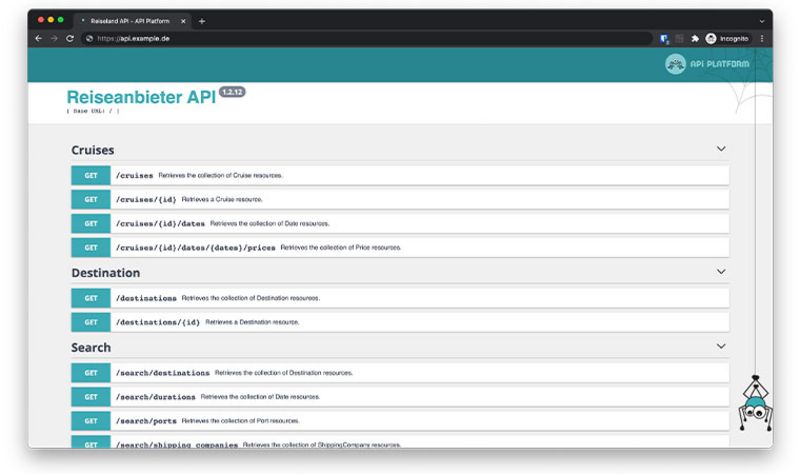Image resolution: width=800 pixels, height=474 pixels.
Task: Click the hanging spider mascot illustration
Action: (755, 402)
